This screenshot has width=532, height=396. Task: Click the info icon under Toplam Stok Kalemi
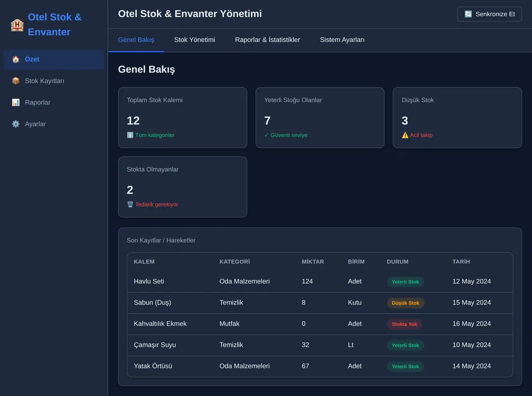click(130, 135)
